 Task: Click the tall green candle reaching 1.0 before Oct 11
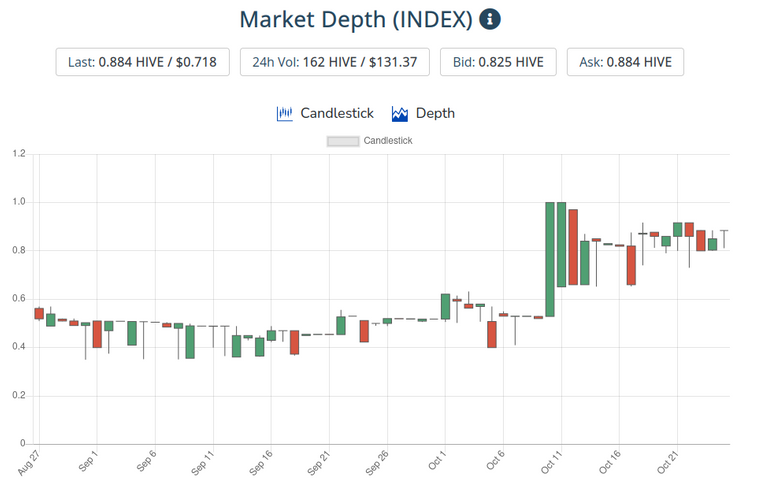550,259
